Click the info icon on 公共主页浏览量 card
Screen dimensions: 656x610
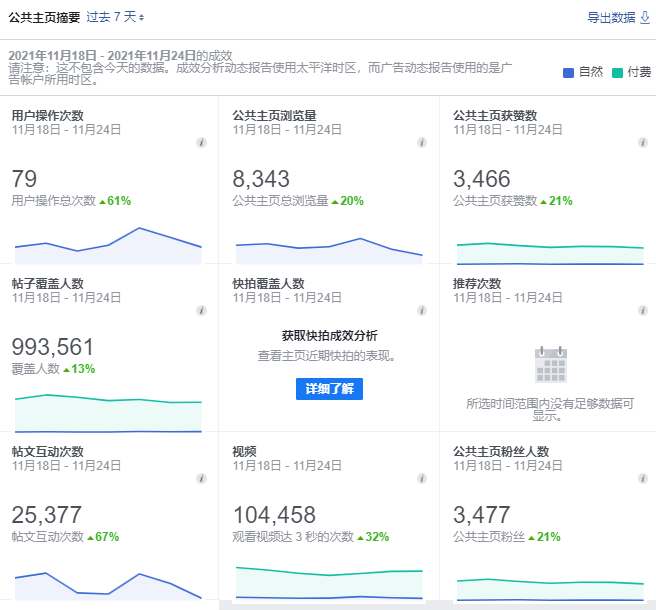pyautogui.click(x=422, y=143)
